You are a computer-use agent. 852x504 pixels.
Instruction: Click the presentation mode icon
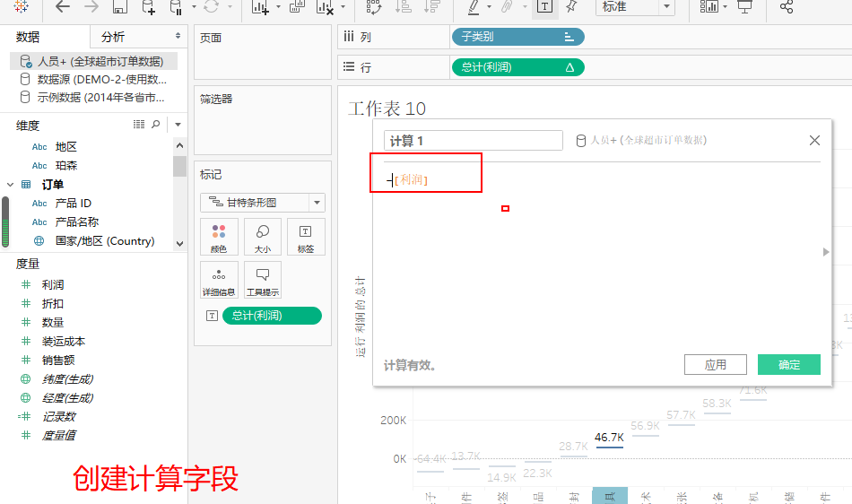pos(744,6)
